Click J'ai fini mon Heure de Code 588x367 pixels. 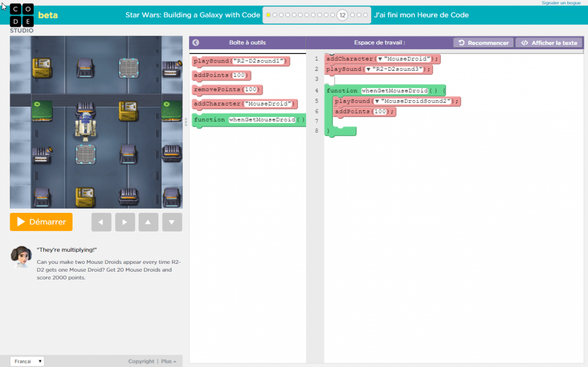click(421, 15)
